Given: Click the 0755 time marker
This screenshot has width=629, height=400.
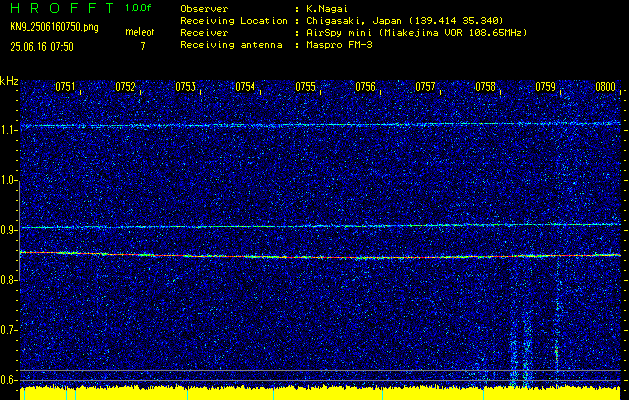Looking at the screenshot, I should pyautogui.click(x=305, y=87).
